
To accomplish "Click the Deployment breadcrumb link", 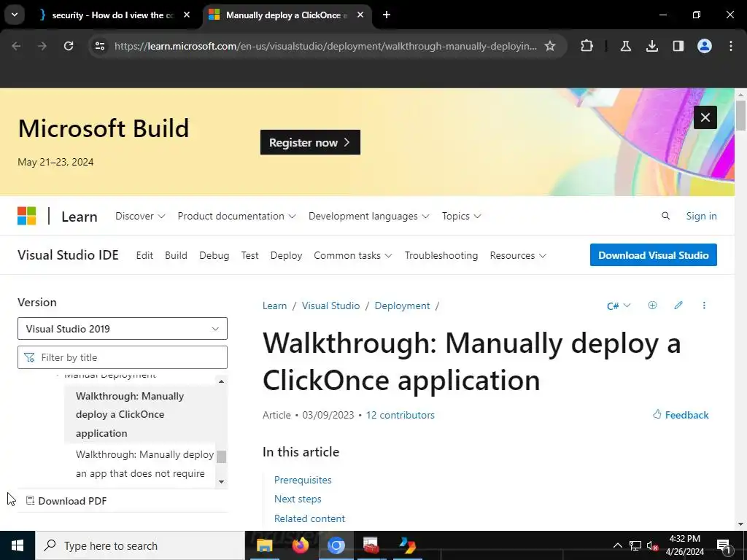I will 402,306.
